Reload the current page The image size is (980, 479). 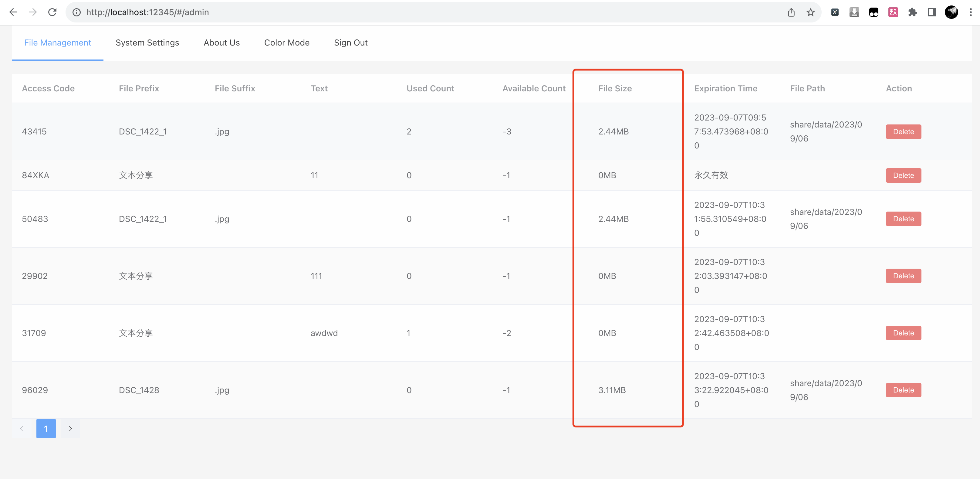(x=52, y=12)
